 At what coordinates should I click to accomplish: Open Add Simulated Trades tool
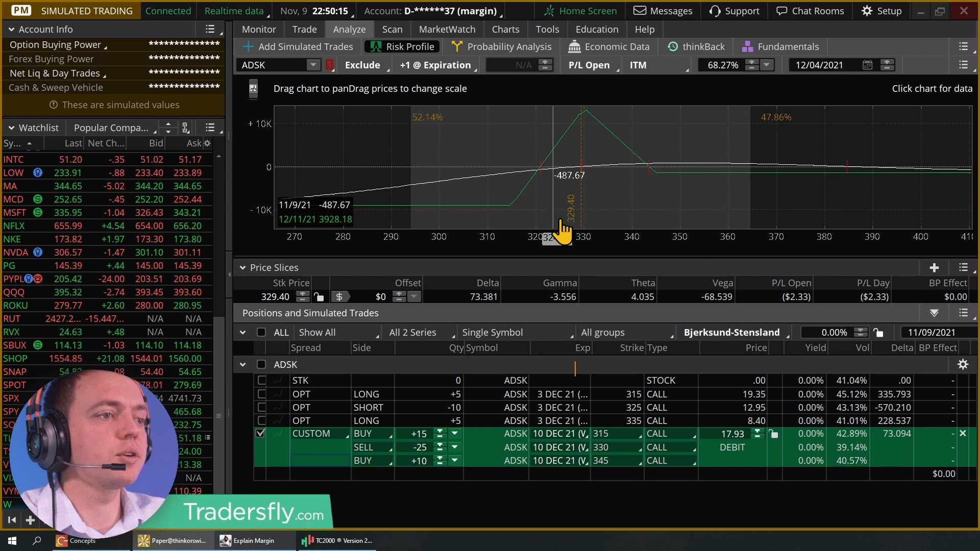click(x=298, y=46)
